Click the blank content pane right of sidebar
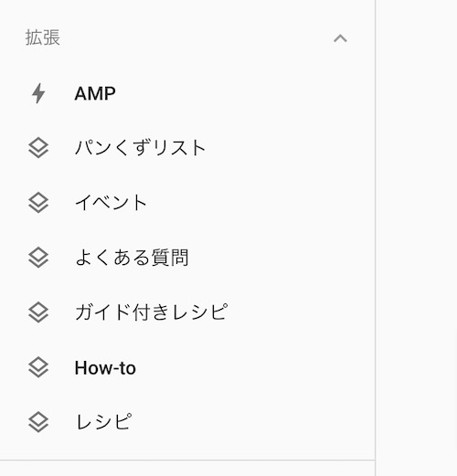Screen dimensions: 457x476 pos(417,238)
